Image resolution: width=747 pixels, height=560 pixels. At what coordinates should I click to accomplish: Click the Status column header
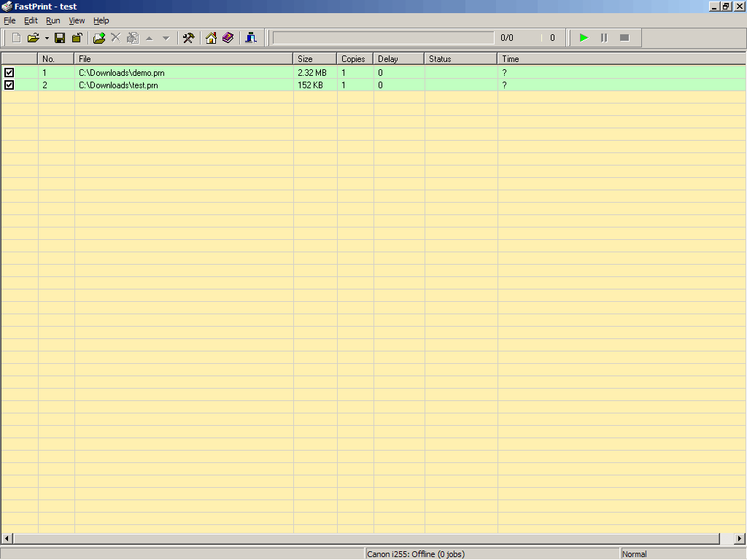point(461,59)
